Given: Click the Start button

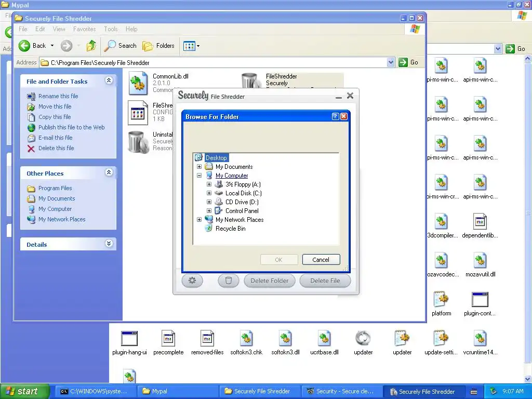Looking at the screenshot, I should coord(25,391).
